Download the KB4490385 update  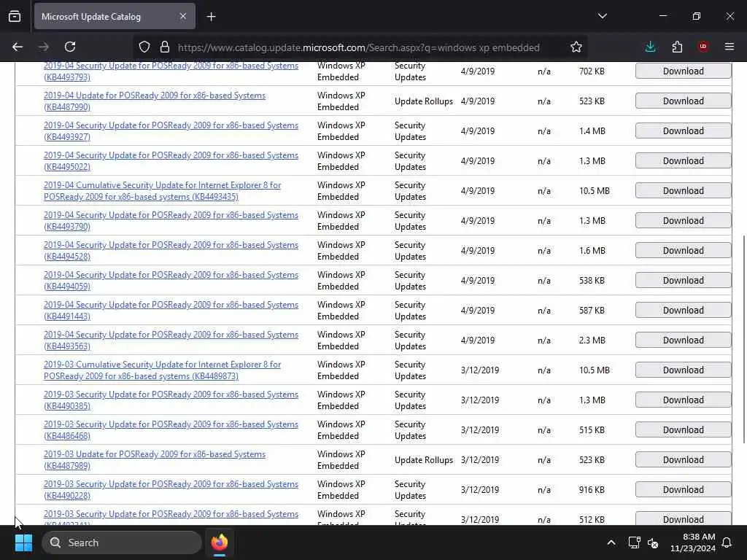(x=683, y=400)
